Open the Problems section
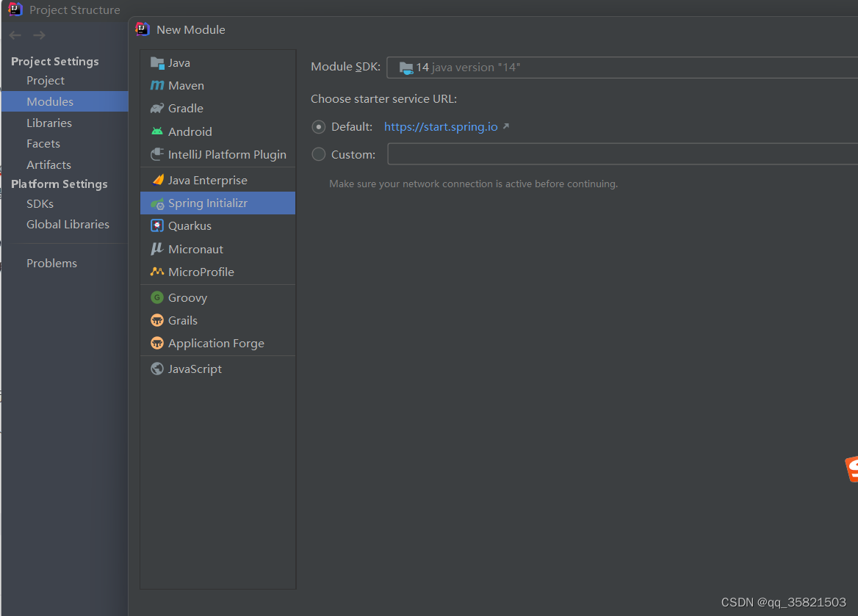This screenshot has height=616, width=858. 52,263
